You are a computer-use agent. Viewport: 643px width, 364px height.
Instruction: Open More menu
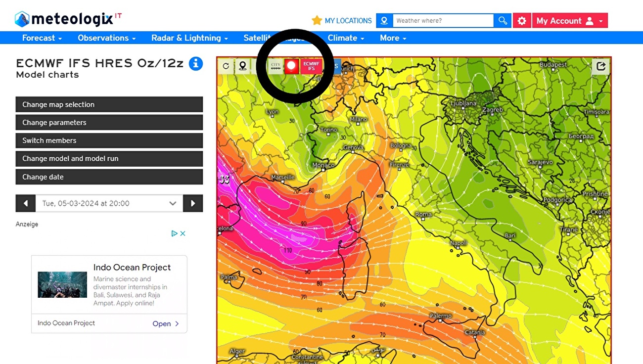[393, 38]
